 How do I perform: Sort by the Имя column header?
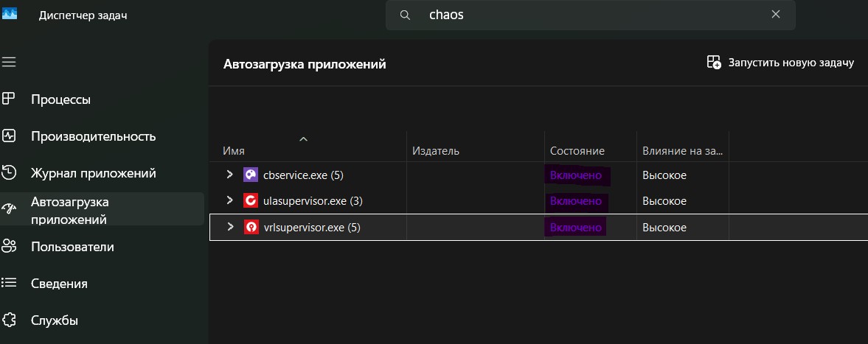pos(233,150)
